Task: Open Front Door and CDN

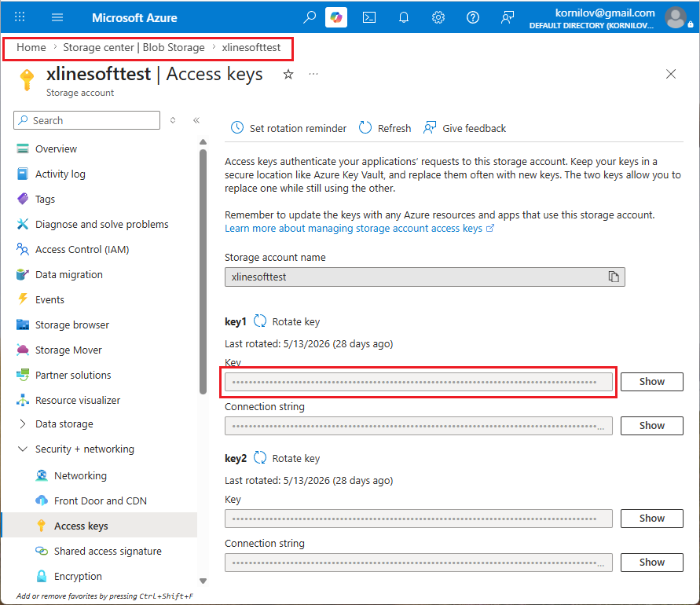Action: (x=101, y=501)
